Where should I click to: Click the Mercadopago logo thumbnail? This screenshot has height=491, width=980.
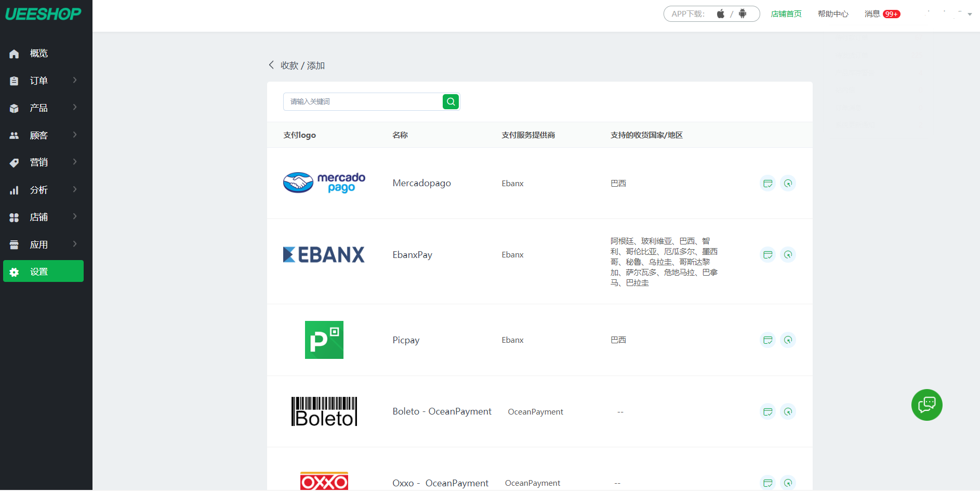324,183
